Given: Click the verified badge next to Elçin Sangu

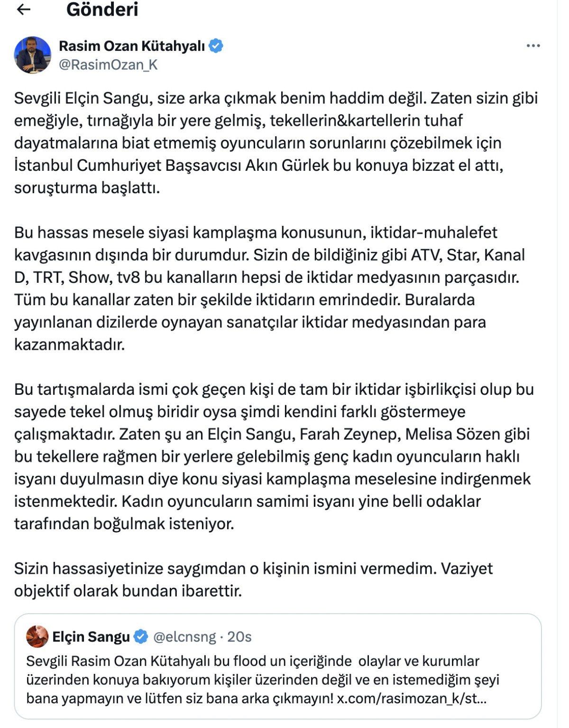Looking at the screenshot, I should (141, 636).
